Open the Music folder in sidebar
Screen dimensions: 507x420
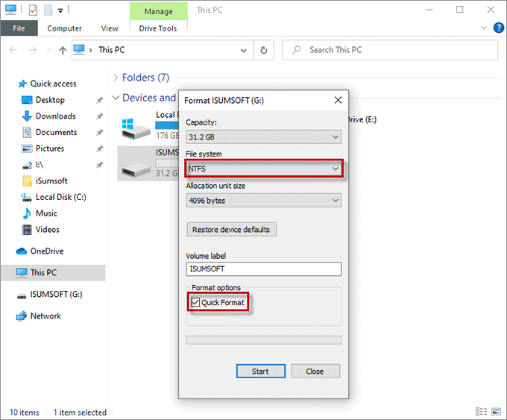40,213
